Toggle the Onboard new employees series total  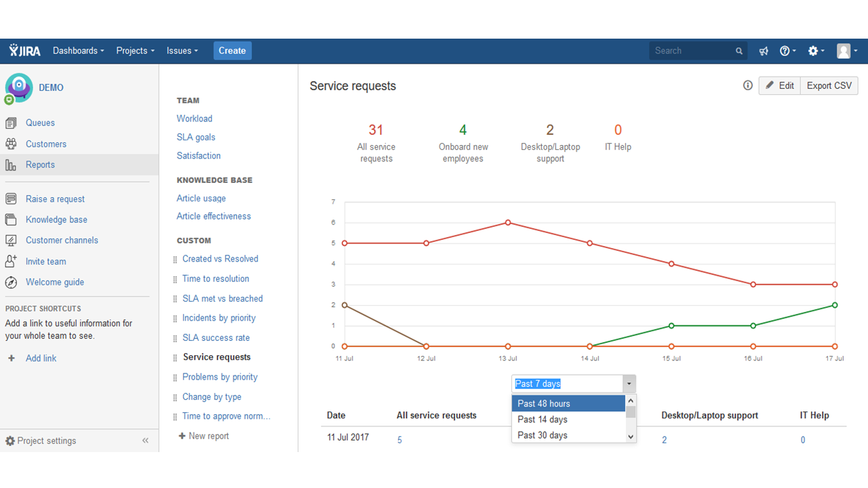pyautogui.click(x=463, y=142)
